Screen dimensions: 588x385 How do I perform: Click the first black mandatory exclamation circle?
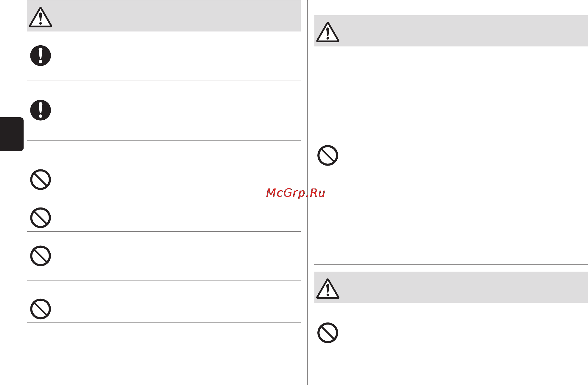click(41, 56)
